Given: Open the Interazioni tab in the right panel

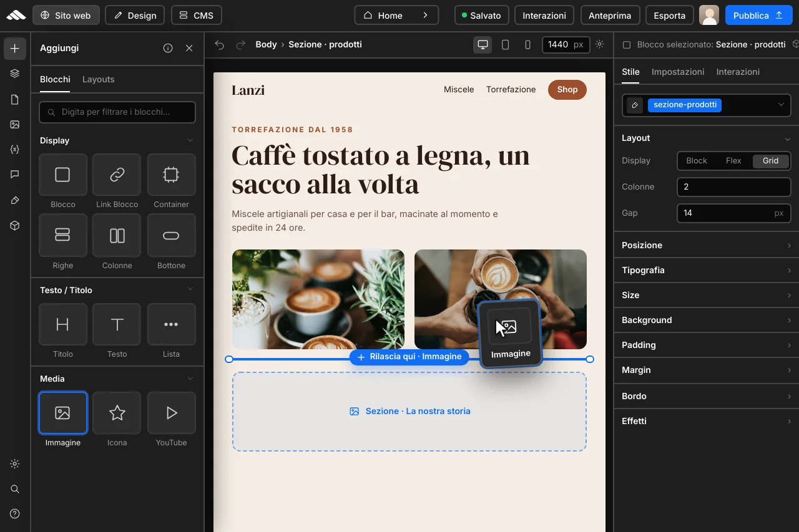Looking at the screenshot, I should [738, 72].
